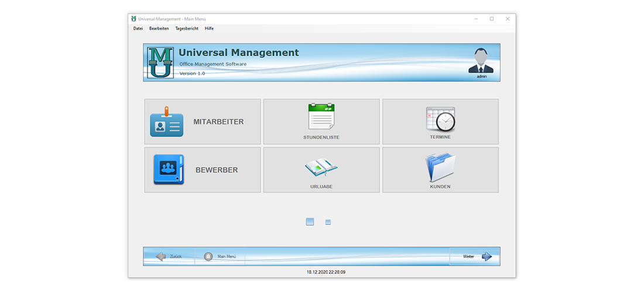644x293 pixels.
Task: Click the title bar application icon
Action: (x=133, y=19)
